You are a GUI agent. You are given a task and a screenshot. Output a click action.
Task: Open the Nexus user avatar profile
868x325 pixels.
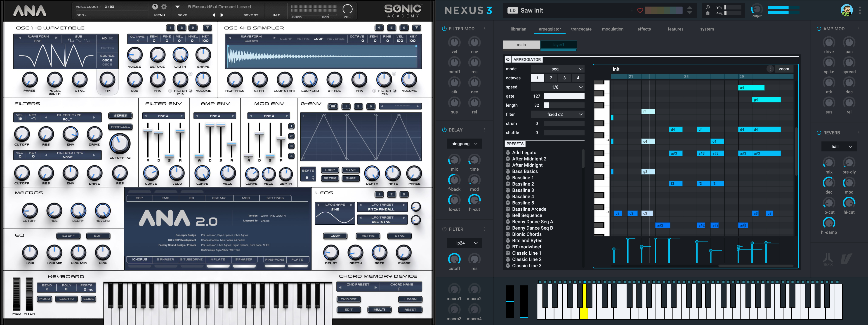coord(847,10)
